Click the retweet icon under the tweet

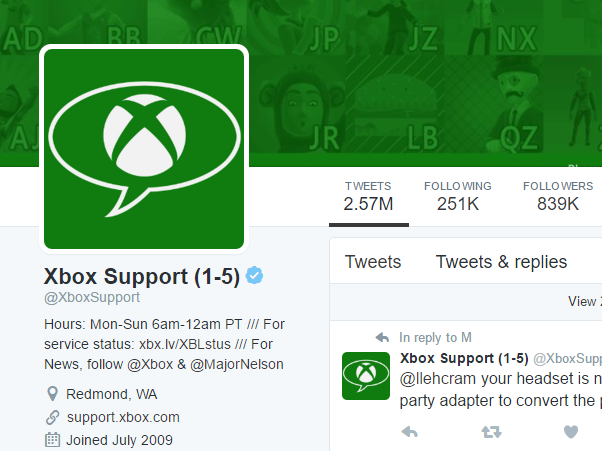490,432
